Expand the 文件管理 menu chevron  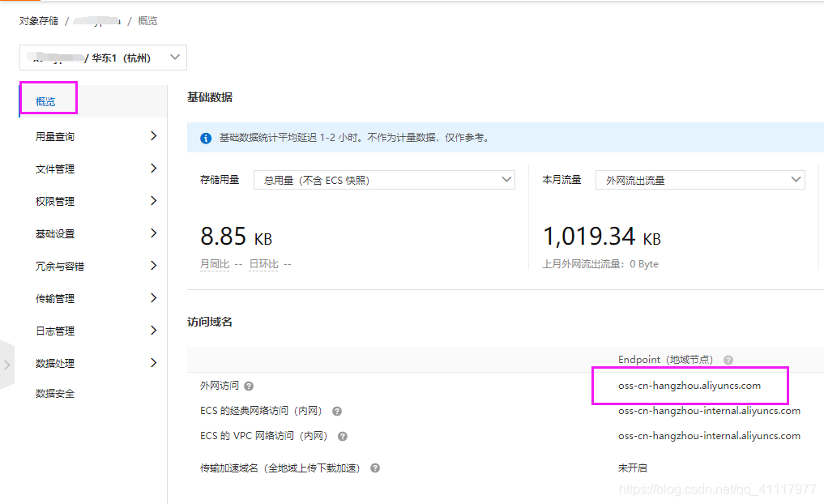(x=153, y=169)
